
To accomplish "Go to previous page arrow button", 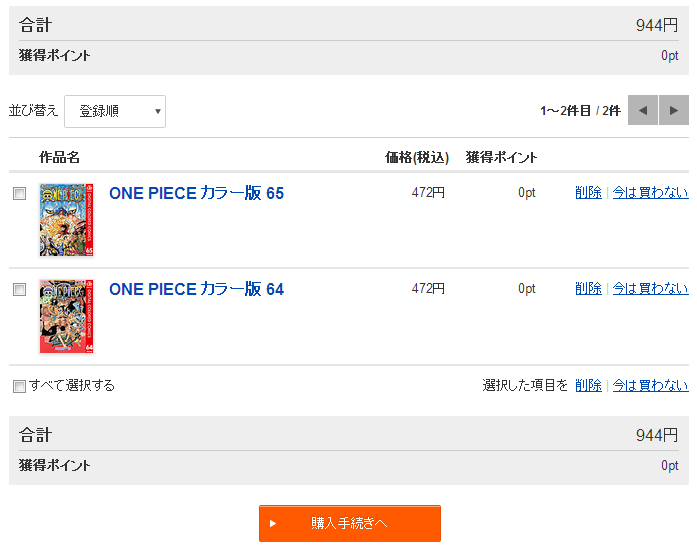I will [643, 110].
